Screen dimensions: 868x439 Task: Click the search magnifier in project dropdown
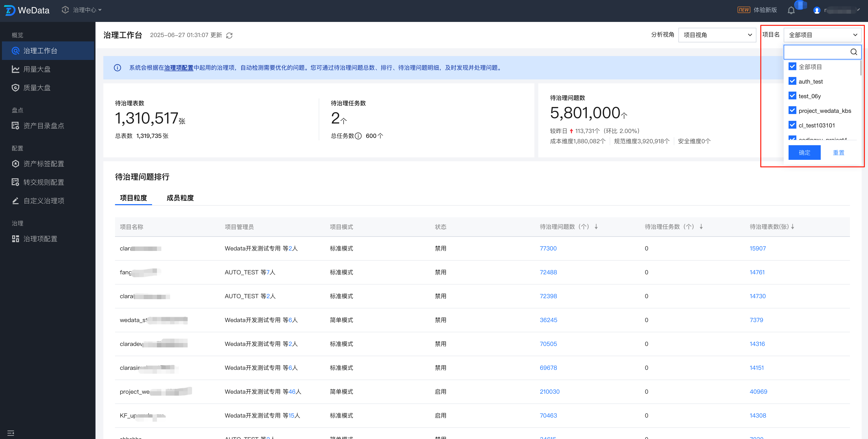854,52
